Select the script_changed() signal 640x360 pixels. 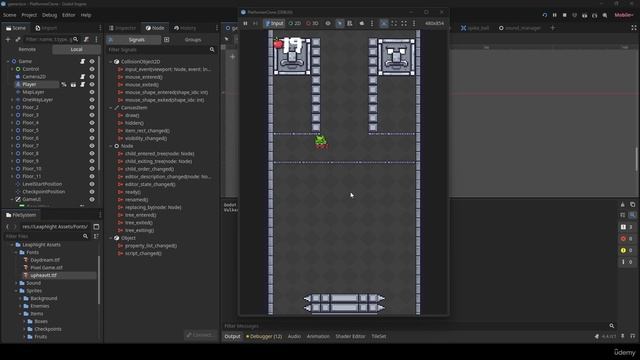coord(143,253)
